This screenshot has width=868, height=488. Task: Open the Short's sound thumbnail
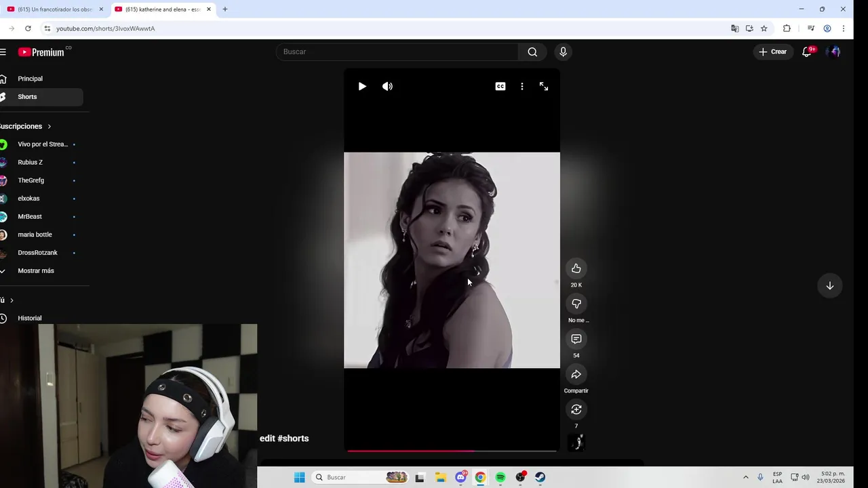tap(576, 443)
